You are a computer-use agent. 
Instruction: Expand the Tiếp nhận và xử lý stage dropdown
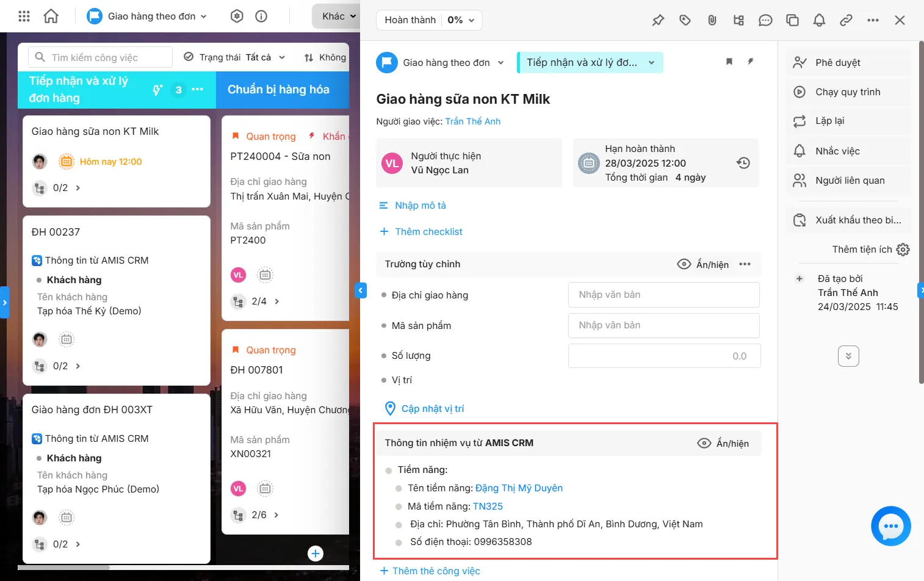click(590, 62)
